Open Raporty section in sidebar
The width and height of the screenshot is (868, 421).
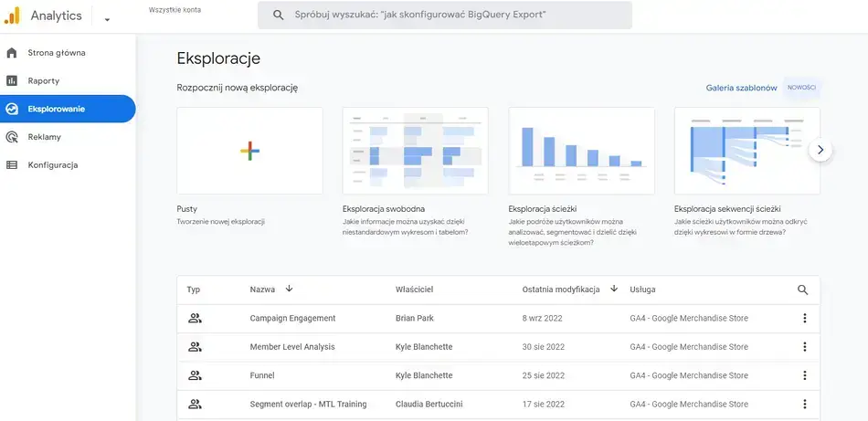point(44,80)
